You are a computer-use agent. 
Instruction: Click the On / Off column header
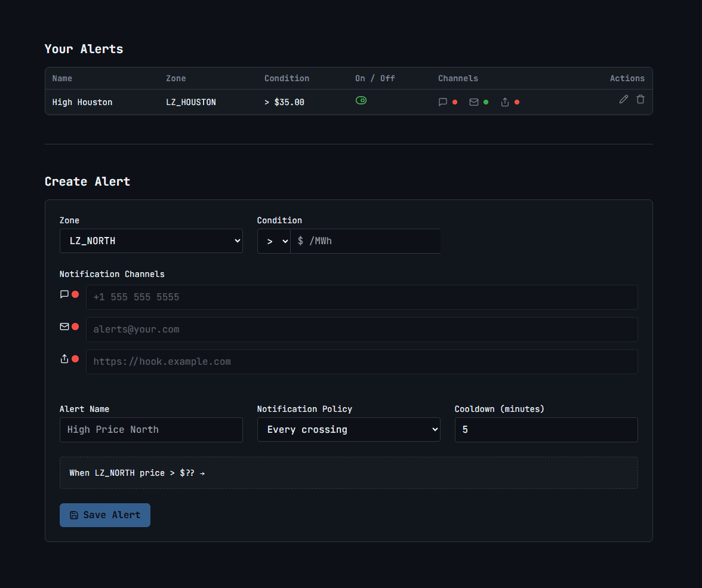[374, 78]
